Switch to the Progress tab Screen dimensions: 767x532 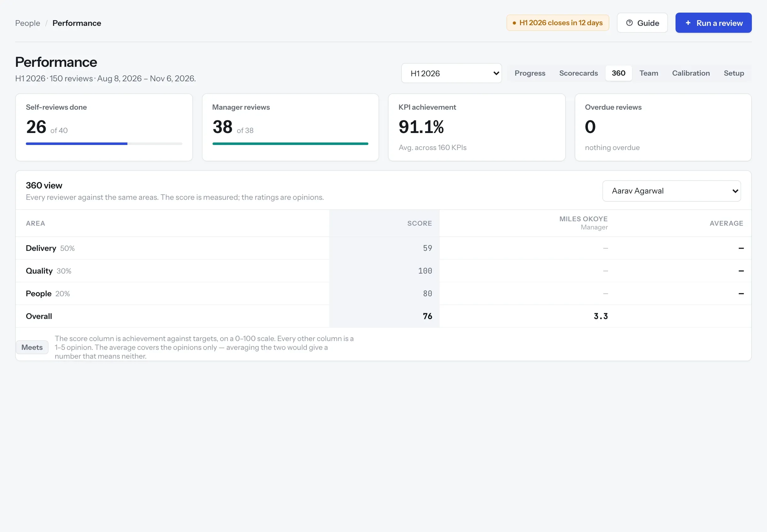pyautogui.click(x=530, y=73)
